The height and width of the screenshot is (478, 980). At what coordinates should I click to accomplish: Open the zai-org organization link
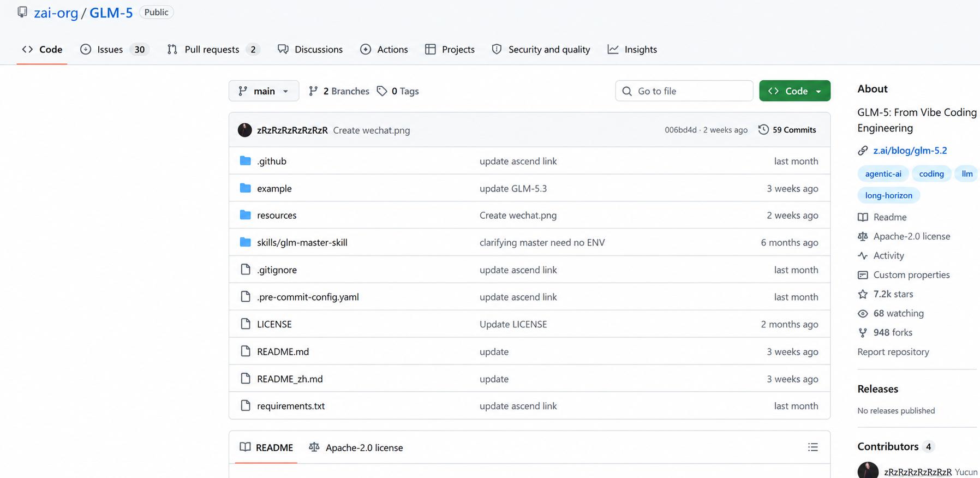pos(56,13)
